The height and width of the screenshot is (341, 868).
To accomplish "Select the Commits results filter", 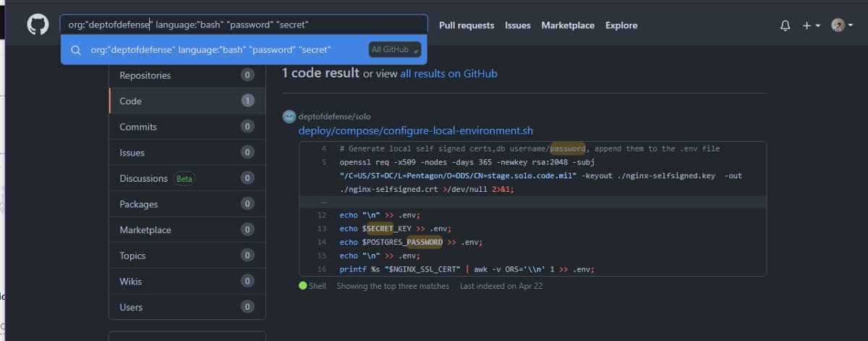I will coord(138,127).
